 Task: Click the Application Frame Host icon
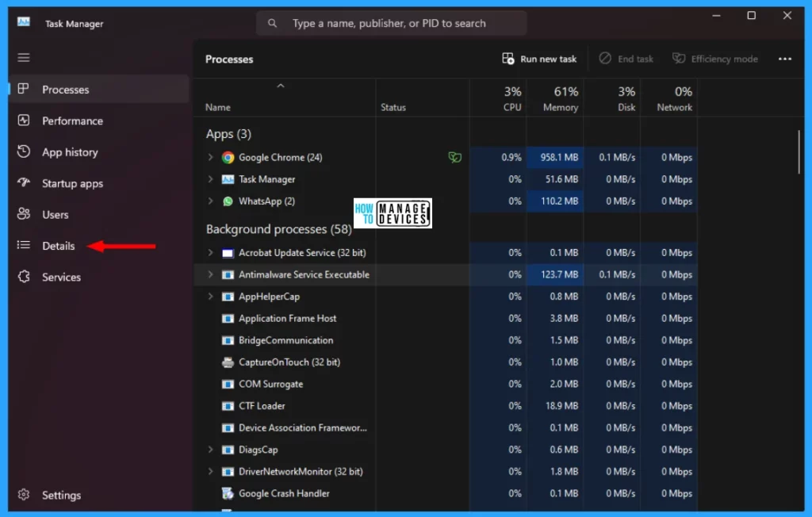pos(228,319)
